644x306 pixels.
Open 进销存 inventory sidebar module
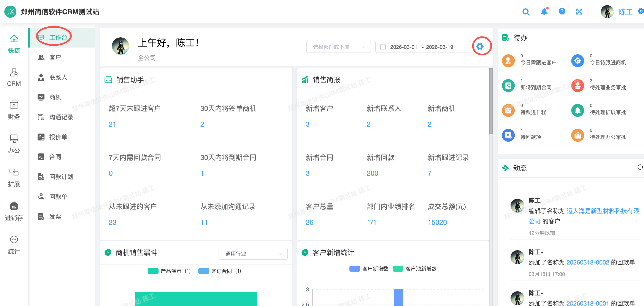click(14, 211)
